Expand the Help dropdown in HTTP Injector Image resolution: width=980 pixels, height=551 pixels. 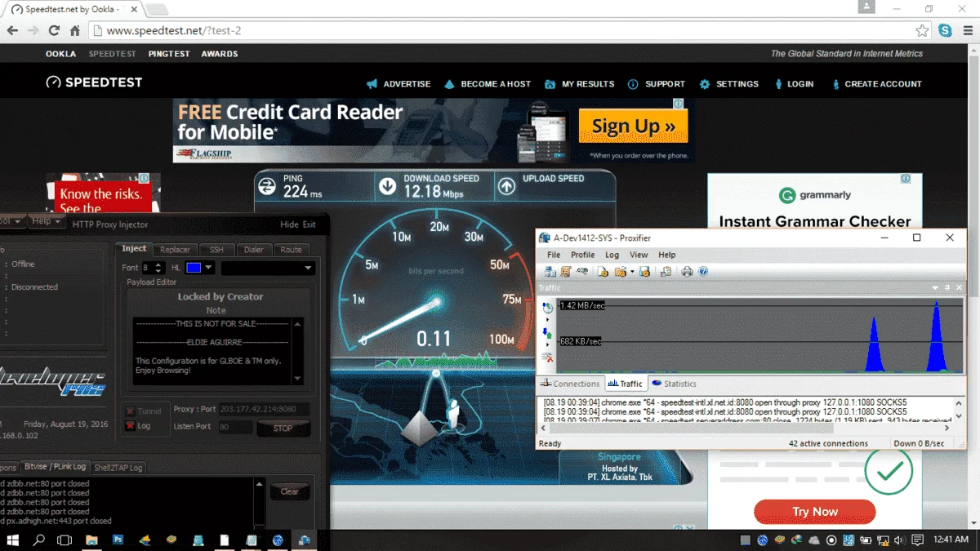pyautogui.click(x=46, y=221)
